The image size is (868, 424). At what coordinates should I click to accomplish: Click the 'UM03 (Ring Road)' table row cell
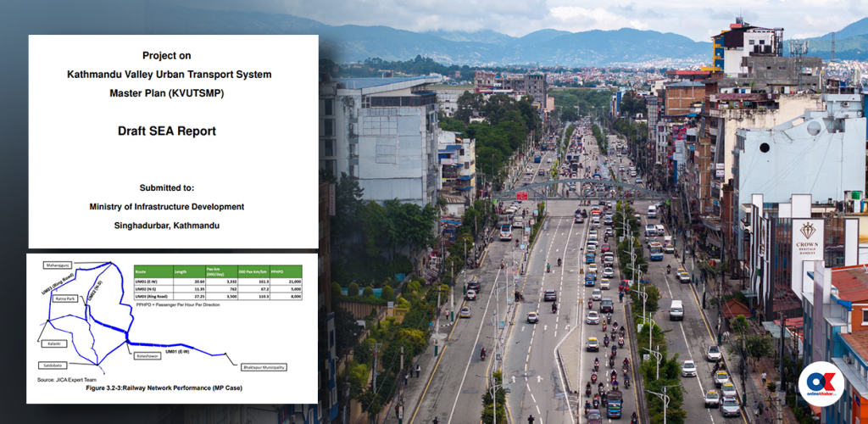click(x=154, y=296)
